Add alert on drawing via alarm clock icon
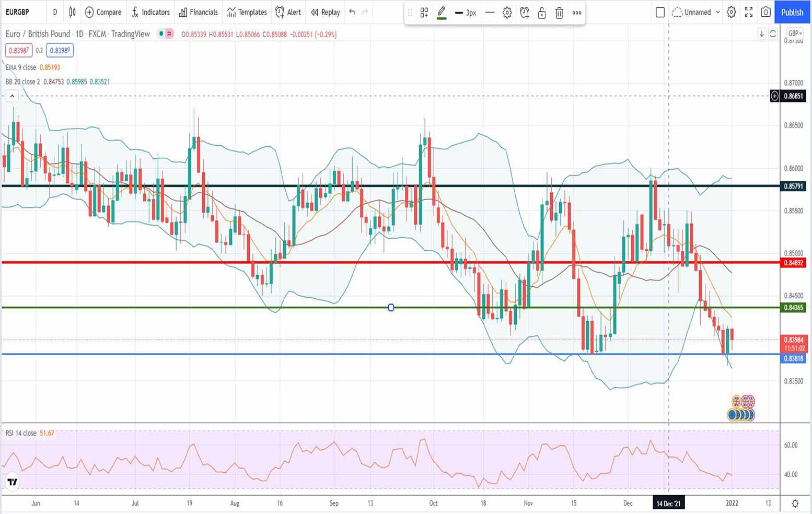 pyautogui.click(x=525, y=13)
